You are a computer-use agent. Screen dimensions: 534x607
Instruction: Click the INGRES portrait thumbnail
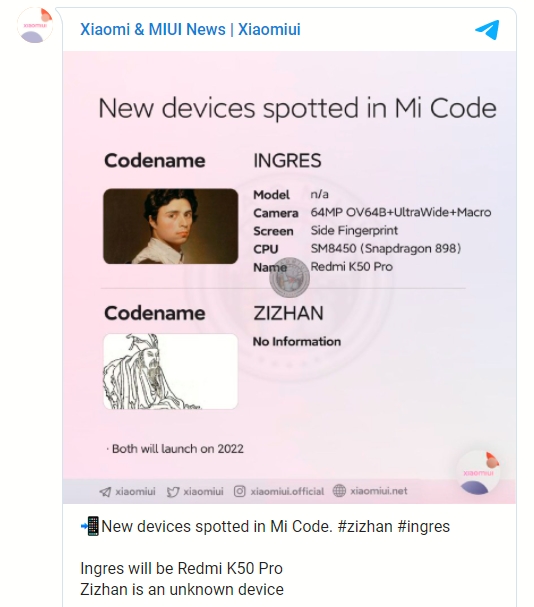171,226
